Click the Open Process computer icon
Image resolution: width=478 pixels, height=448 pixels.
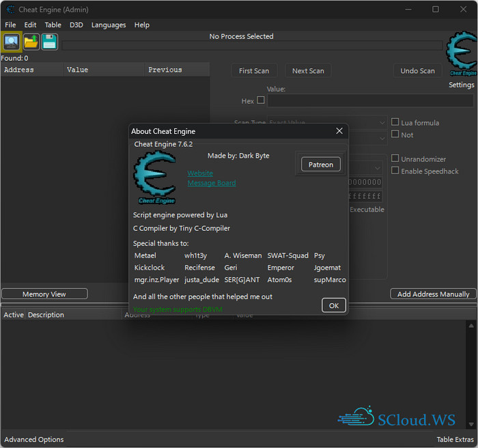(x=12, y=42)
